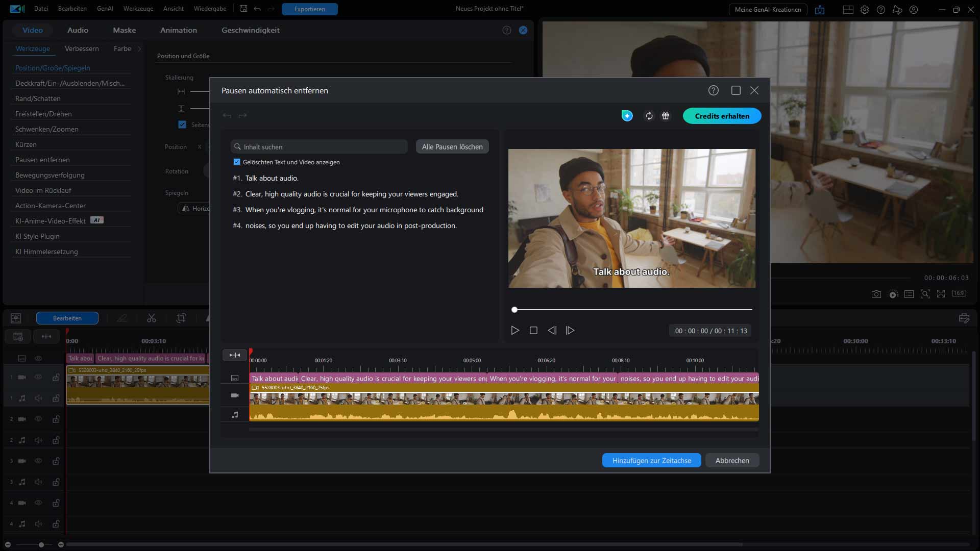The width and height of the screenshot is (980, 551).
Task: Click the refresh icon beside the credits button
Action: (649, 116)
